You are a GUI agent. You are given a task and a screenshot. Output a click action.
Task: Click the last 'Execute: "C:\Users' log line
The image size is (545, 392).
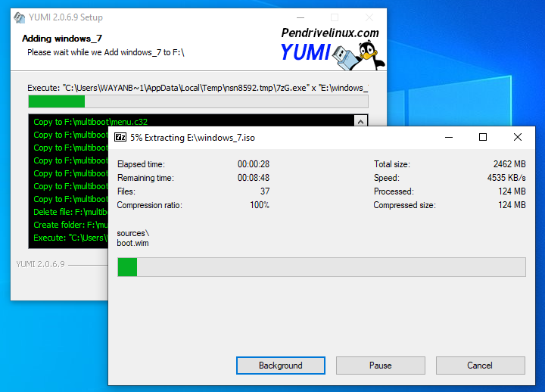pyautogui.click(x=70, y=238)
